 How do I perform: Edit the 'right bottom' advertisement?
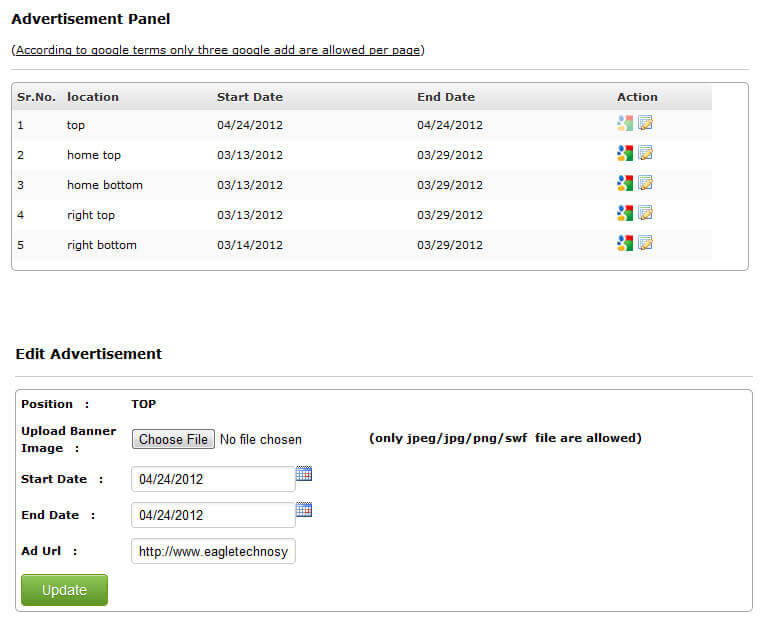[645, 243]
